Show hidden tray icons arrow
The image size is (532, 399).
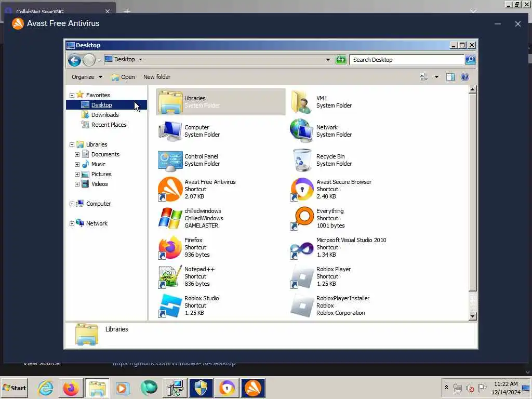[446, 388]
